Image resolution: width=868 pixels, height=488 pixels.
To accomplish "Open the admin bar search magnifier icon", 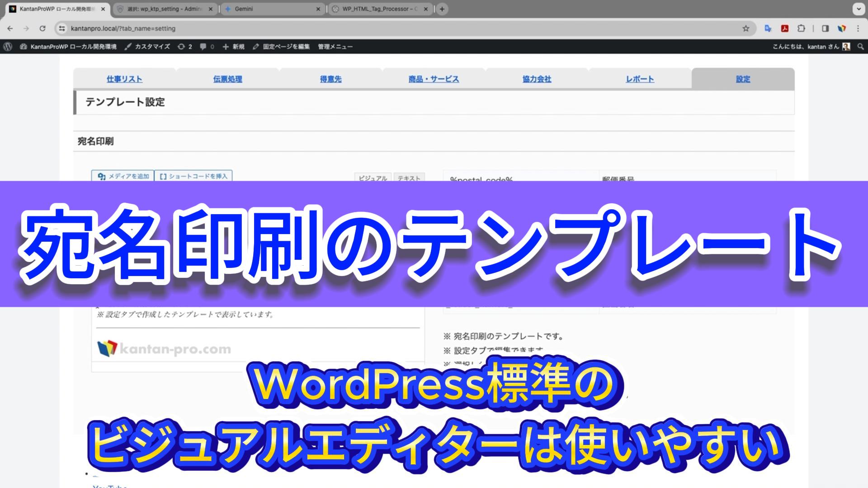I will (861, 47).
